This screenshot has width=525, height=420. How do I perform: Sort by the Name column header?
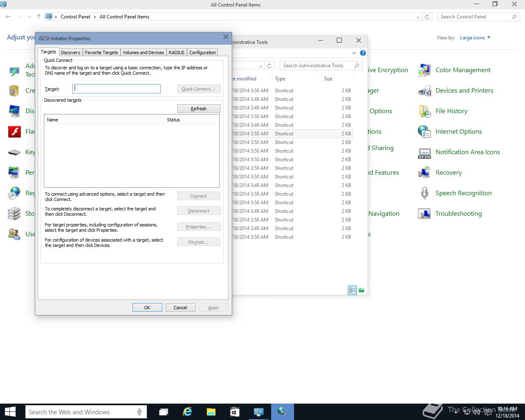[104, 120]
